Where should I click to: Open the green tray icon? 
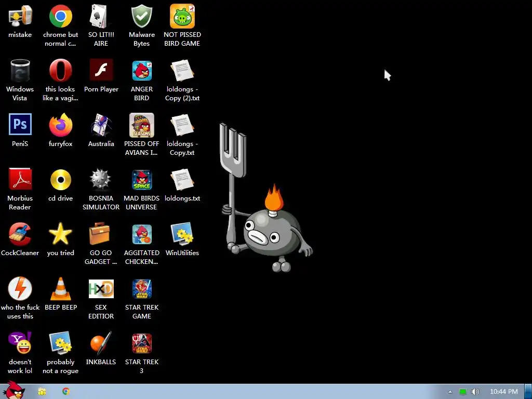(463, 392)
